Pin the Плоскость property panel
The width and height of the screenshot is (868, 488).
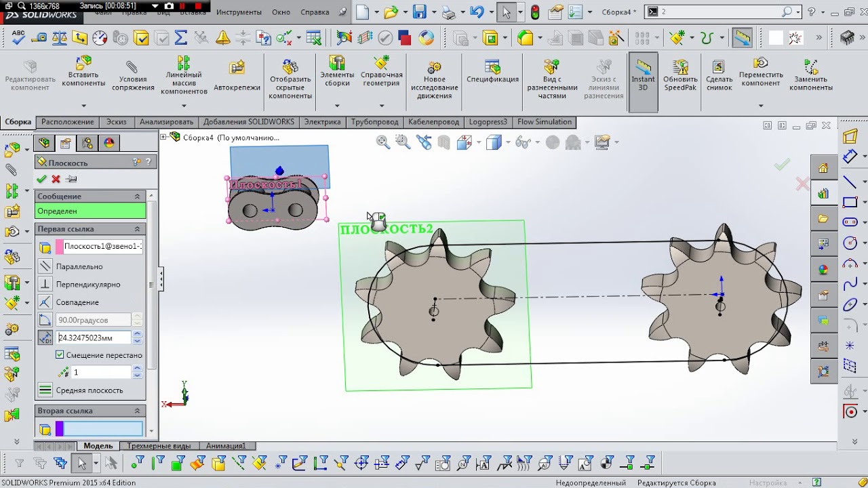coord(71,179)
